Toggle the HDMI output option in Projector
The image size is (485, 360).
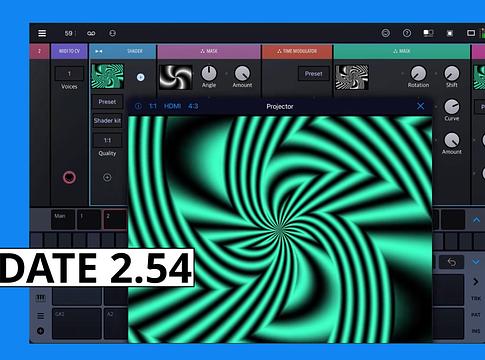pyautogui.click(x=172, y=106)
